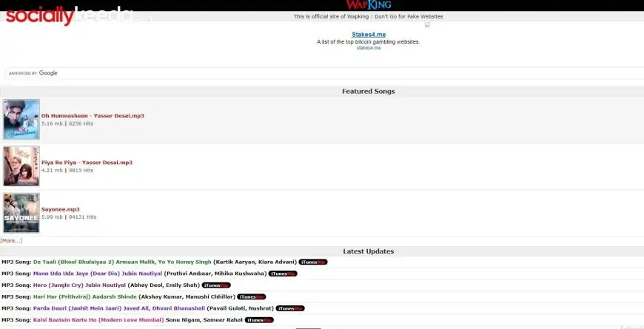Click iTunesRip badge on Parda Daari row
644x329 pixels.
[290, 308]
